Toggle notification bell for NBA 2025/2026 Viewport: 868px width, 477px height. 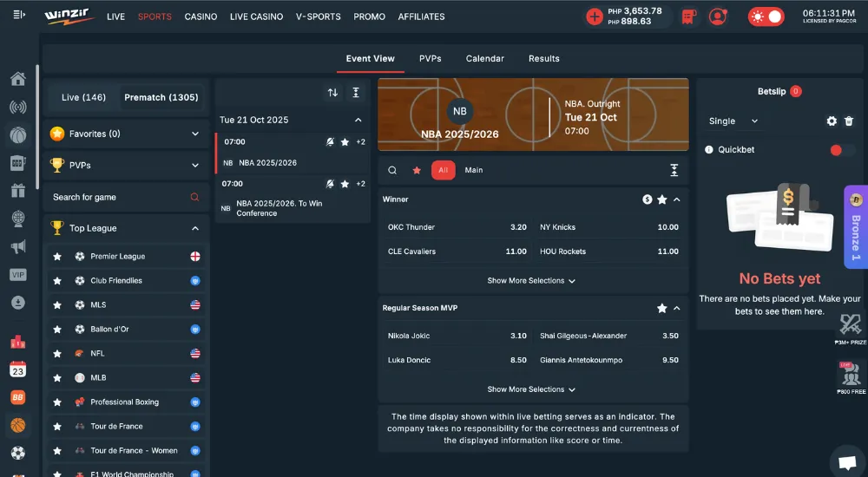tap(330, 142)
